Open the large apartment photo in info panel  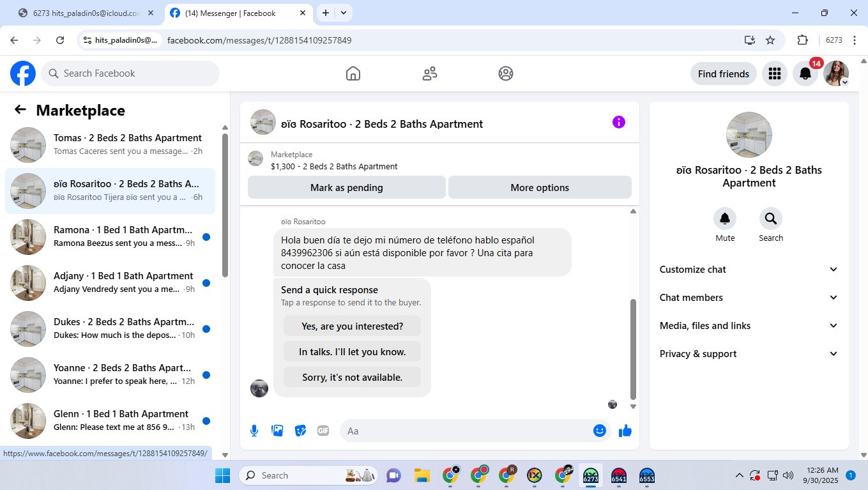(x=749, y=135)
